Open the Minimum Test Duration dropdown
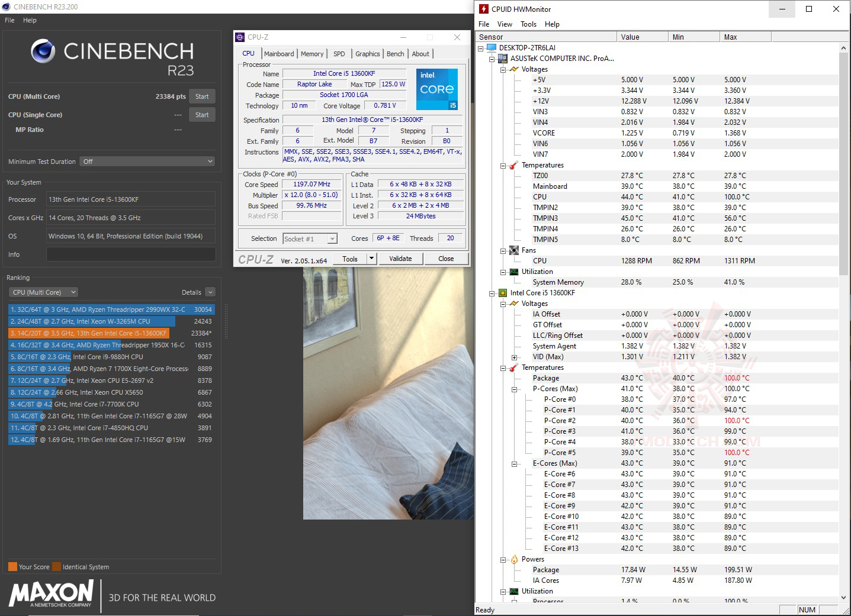This screenshot has width=851, height=616. (148, 162)
